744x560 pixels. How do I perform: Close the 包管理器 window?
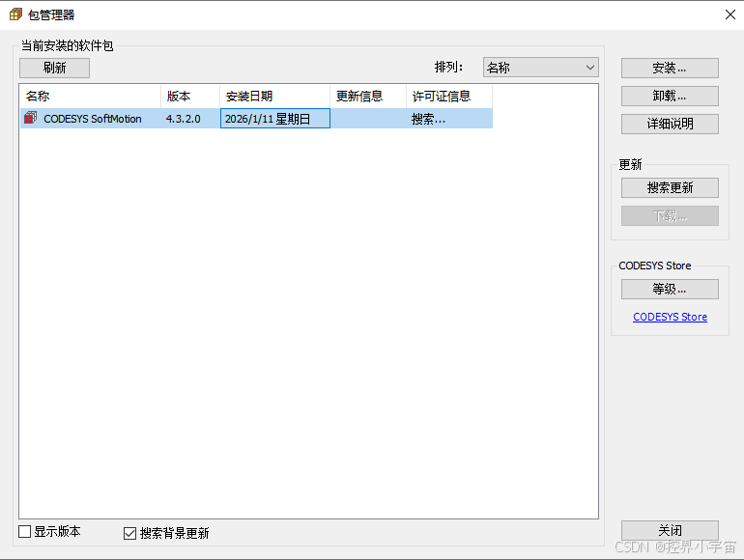(730, 14)
